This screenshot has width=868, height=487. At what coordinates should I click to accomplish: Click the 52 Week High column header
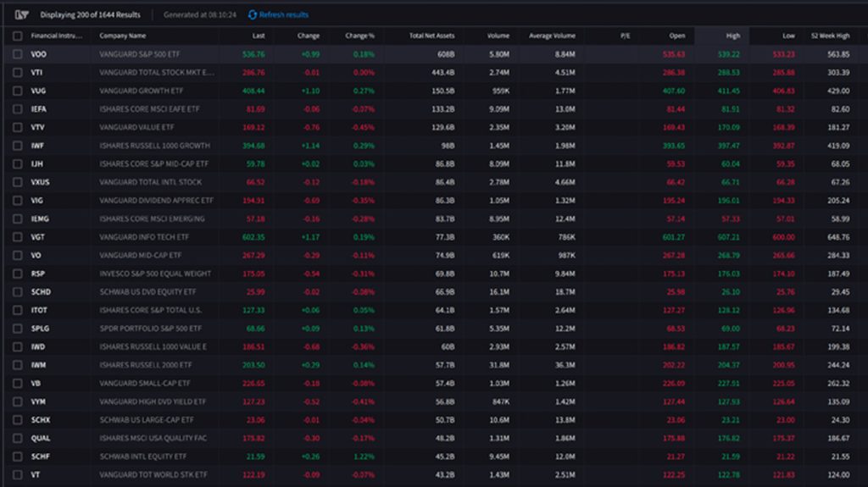pos(831,36)
